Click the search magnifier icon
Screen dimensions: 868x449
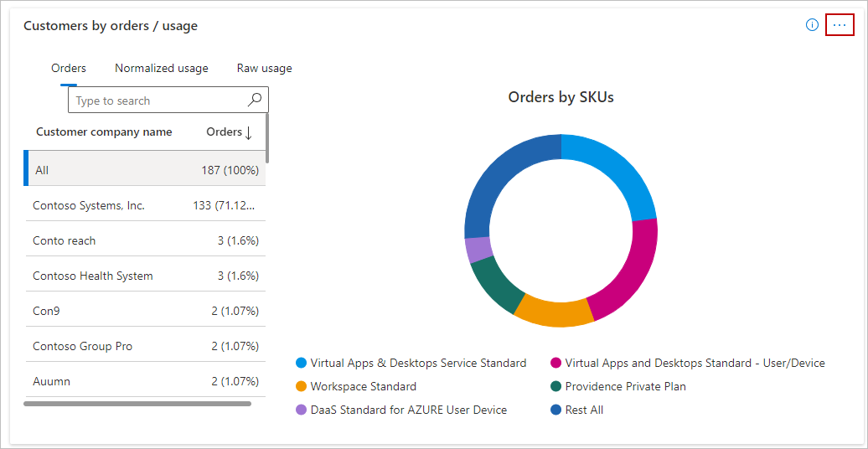256,100
